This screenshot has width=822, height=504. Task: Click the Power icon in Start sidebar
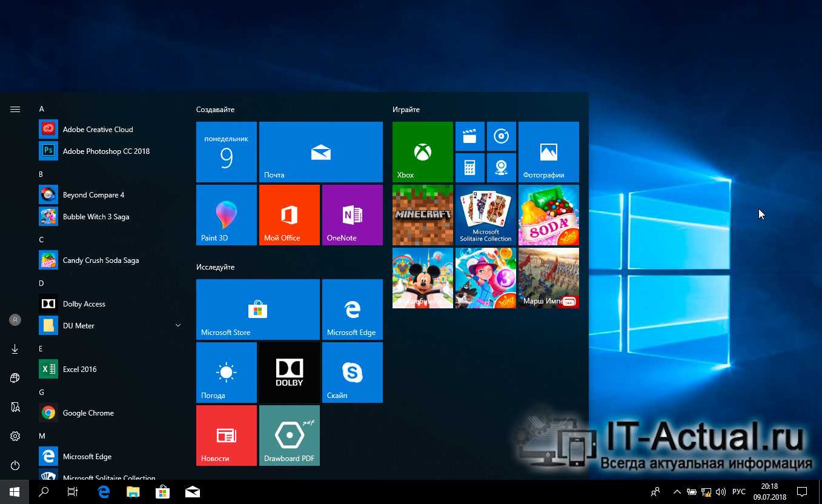point(15,465)
